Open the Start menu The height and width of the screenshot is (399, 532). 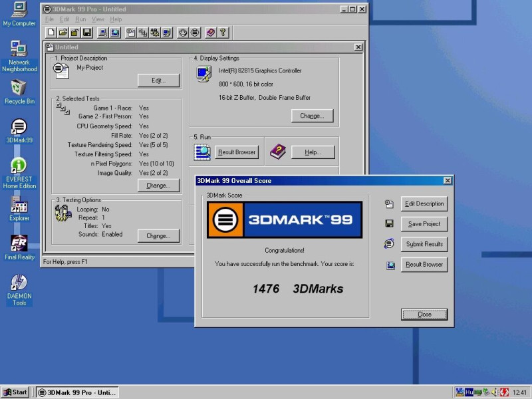pos(15,392)
